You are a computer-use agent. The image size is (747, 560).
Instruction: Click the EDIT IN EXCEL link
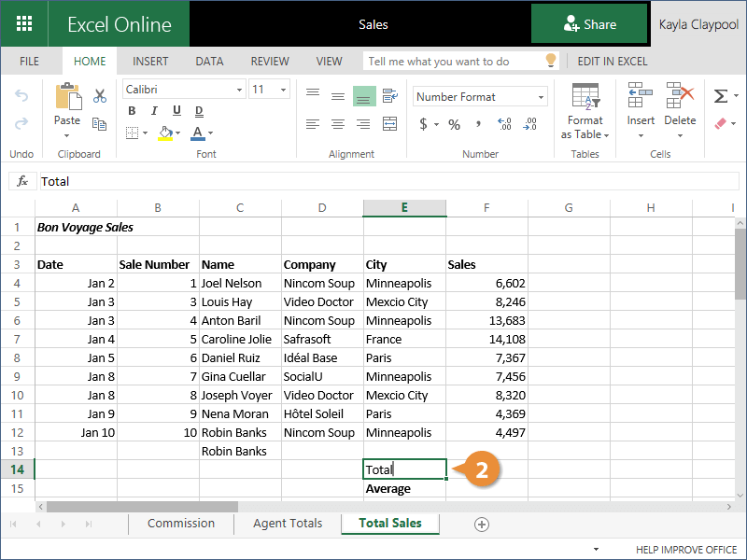click(613, 62)
